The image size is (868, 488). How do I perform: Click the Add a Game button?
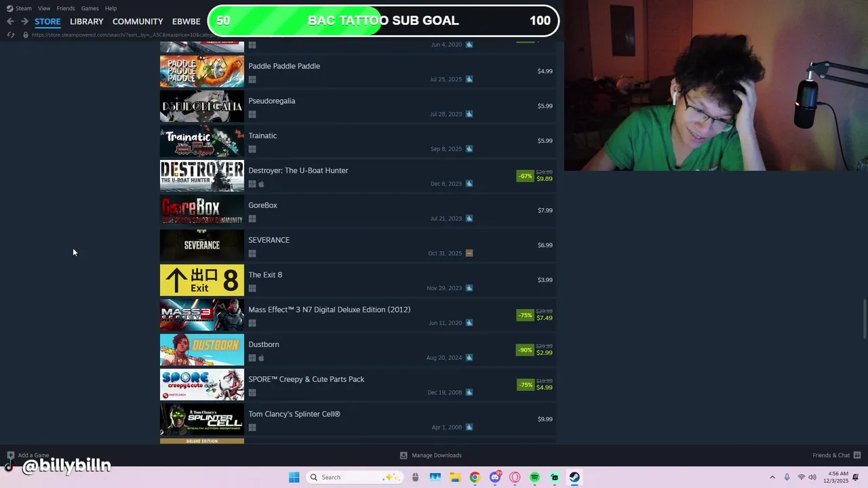click(x=28, y=455)
